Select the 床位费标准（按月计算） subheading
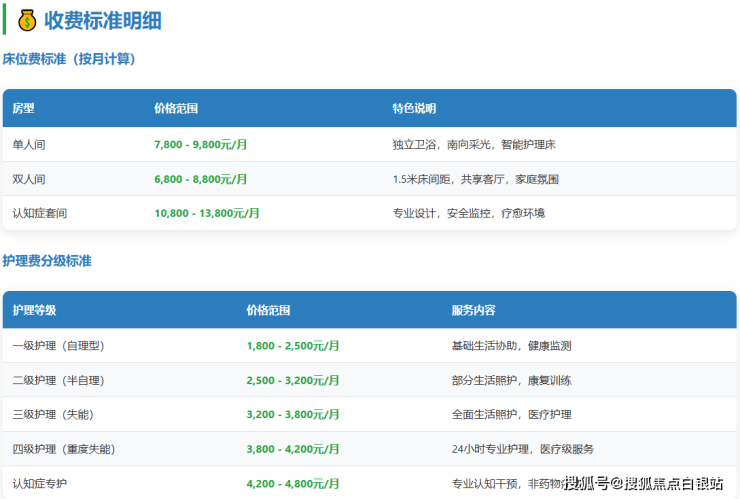This screenshot has height=499, width=740. (x=69, y=59)
